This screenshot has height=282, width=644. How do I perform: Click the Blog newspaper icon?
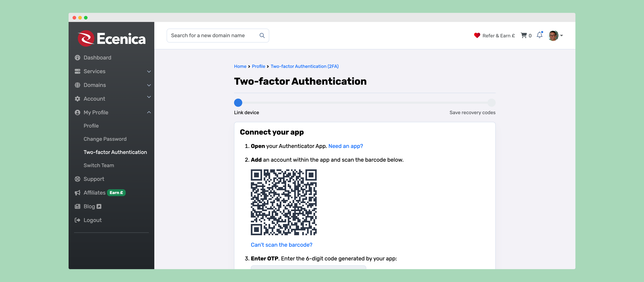point(77,207)
